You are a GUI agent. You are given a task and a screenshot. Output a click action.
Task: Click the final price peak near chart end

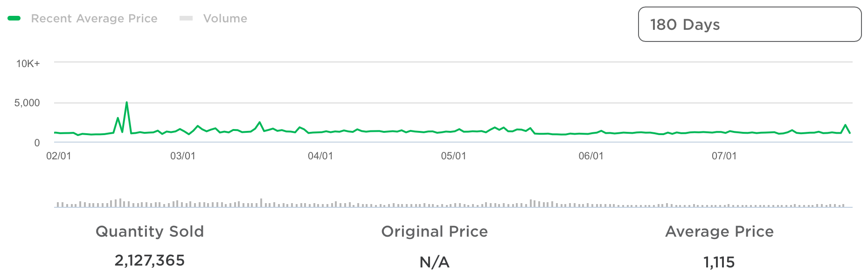[846, 125]
